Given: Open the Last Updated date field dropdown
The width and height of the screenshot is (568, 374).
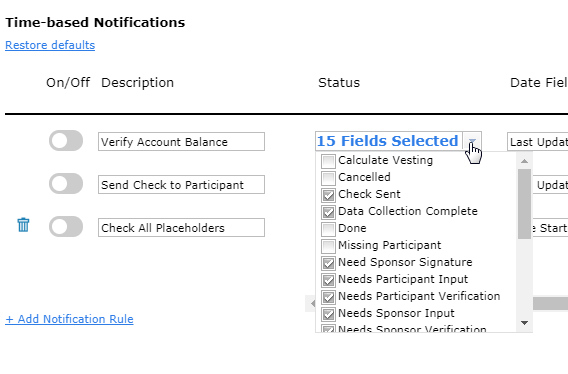Looking at the screenshot, I should click(538, 142).
